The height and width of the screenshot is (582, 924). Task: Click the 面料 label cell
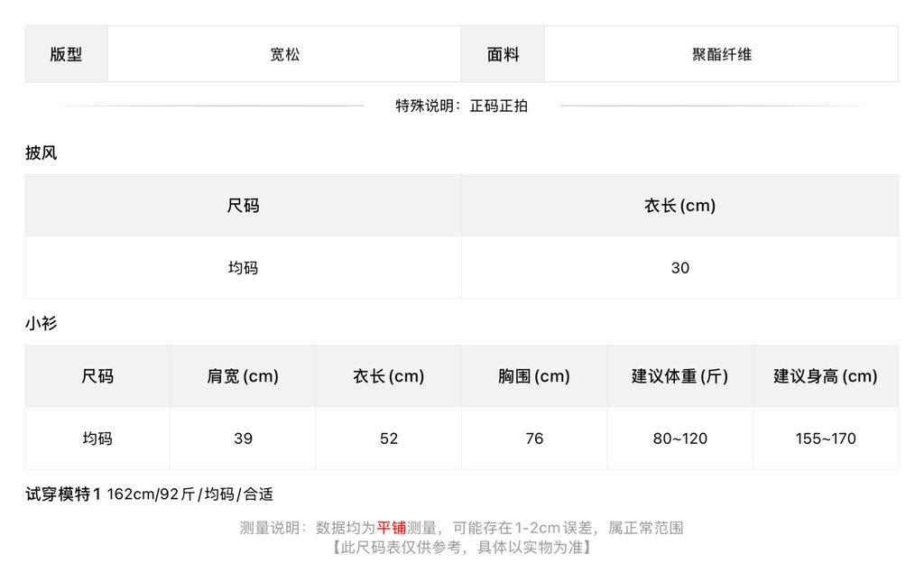tap(503, 54)
